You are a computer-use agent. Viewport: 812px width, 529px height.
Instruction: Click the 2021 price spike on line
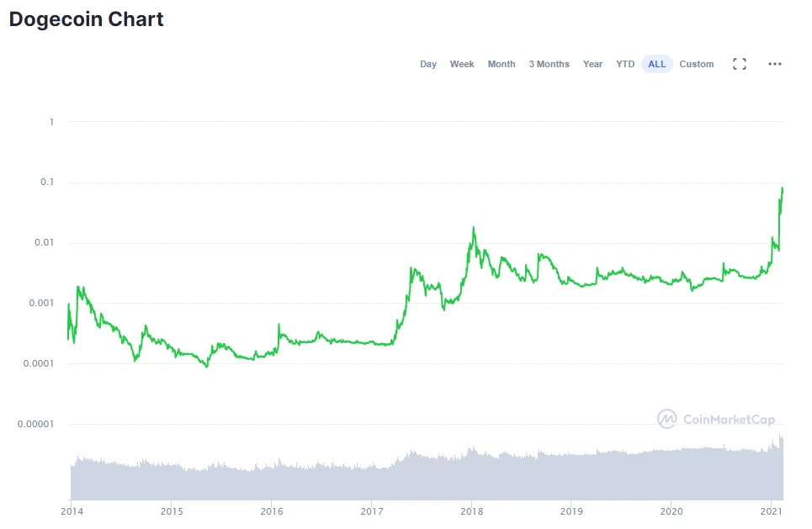pos(782,190)
